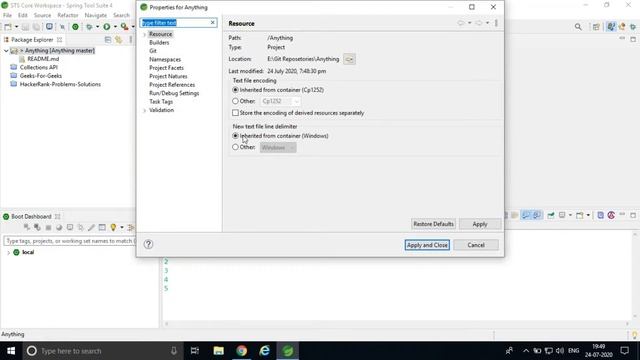Select Project Facets in the properties tree
This screenshot has width=640, height=360.
[x=167, y=68]
